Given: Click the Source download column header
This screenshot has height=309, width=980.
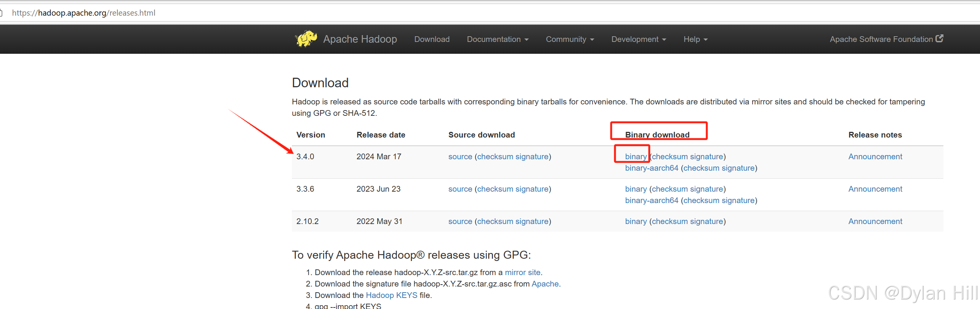Looking at the screenshot, I should tap(481, 135).
